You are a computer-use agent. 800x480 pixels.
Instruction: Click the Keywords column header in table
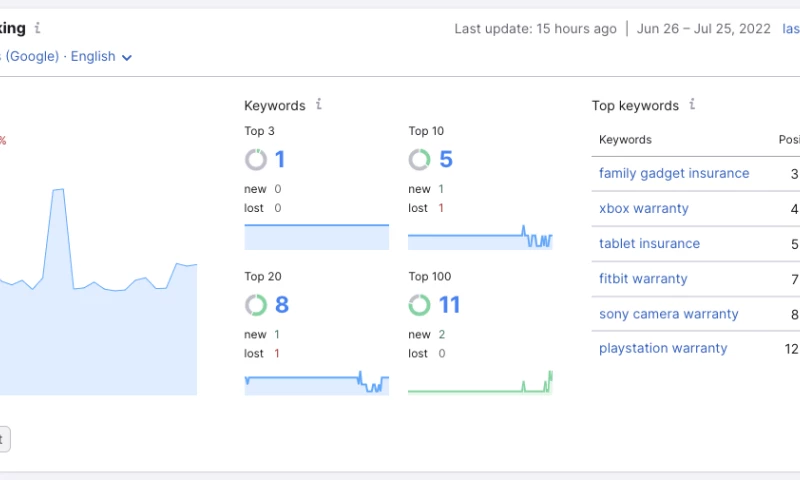[625, 140]
